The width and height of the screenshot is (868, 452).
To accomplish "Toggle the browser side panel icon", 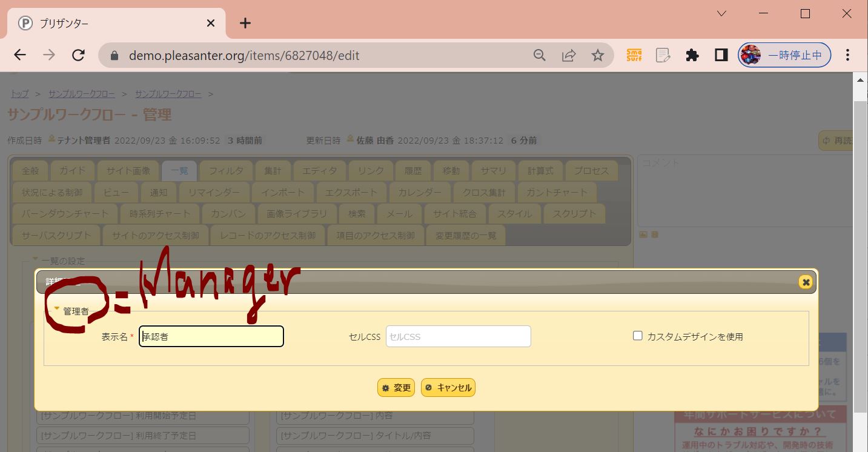I will click(x=721, y=56).
